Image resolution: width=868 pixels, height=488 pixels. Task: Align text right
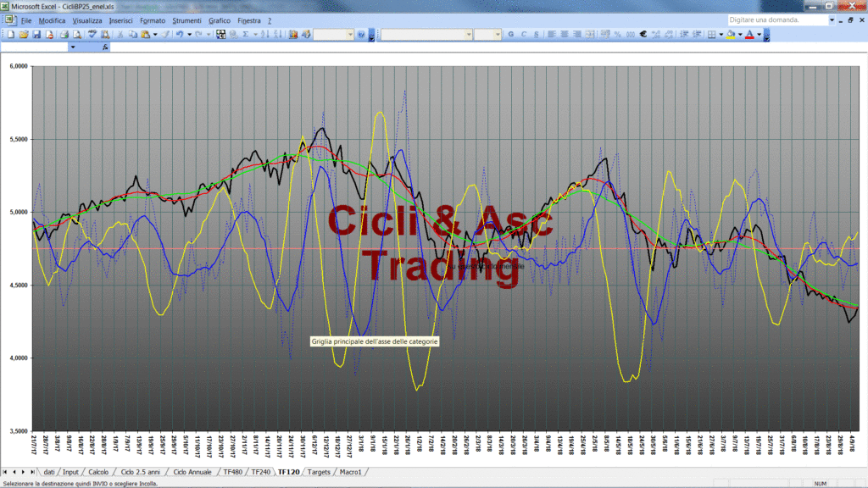(x=577, y=34)
